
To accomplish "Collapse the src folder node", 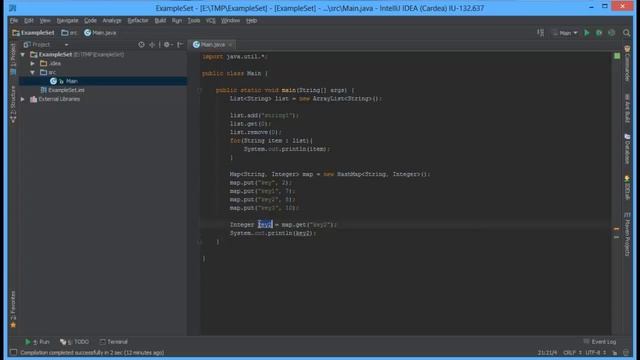I will pyautogui.click(x=33, y=72).
